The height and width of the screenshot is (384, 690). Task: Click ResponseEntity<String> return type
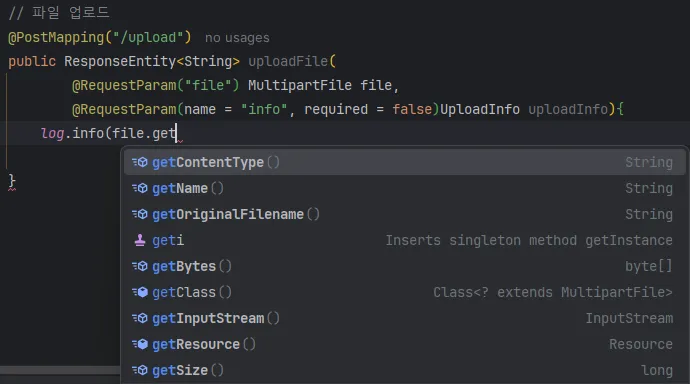coord(152,61)
